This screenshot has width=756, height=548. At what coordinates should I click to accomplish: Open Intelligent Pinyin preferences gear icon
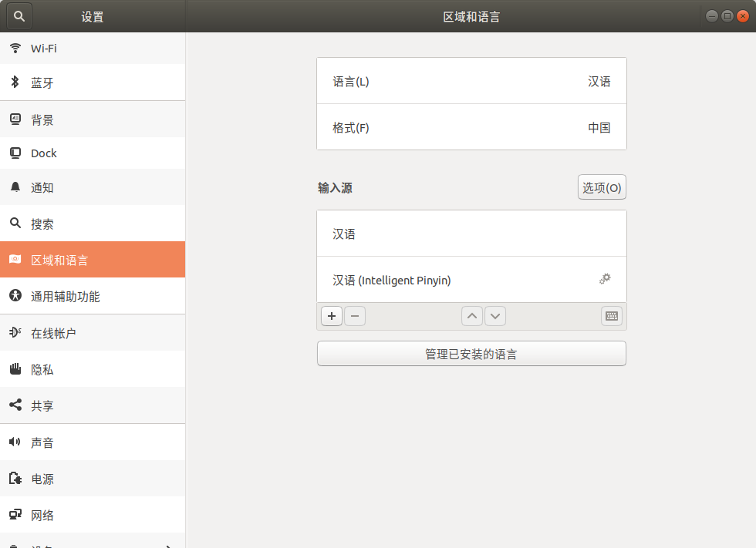(x=605, y=279)
